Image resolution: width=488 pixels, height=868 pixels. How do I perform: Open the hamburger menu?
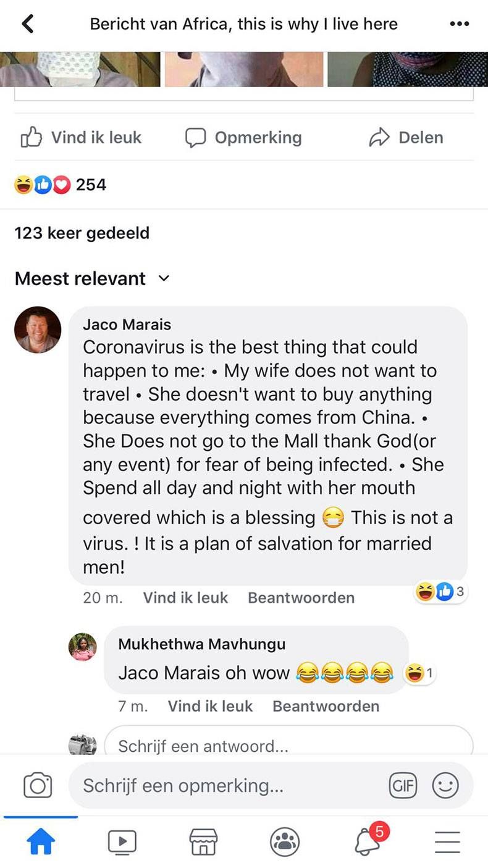tap(447, 841)
